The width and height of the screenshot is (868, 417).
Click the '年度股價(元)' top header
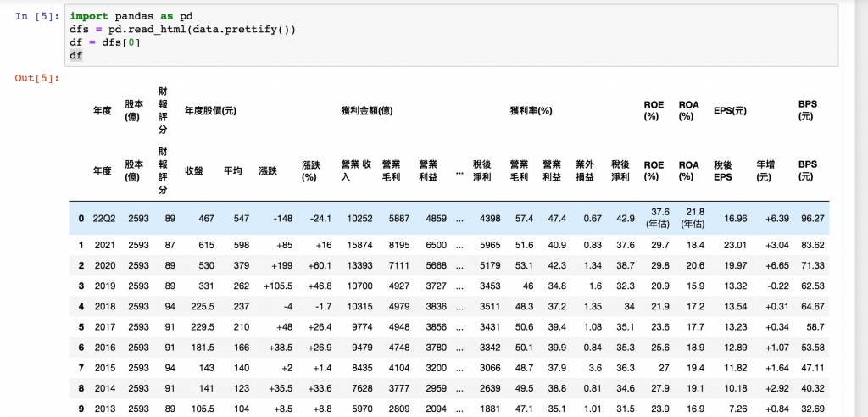[x=210, y=111]
